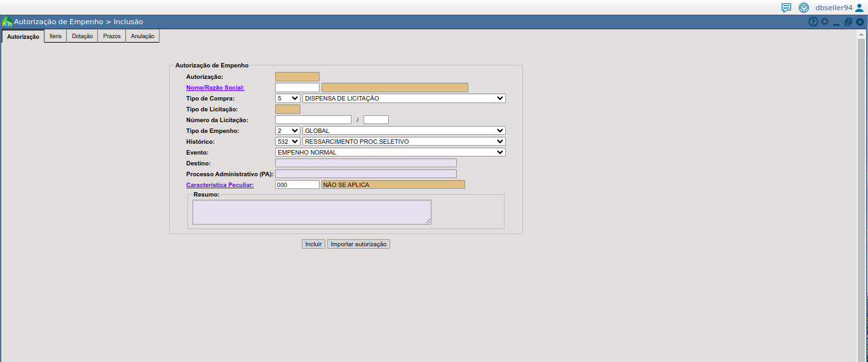Screen dimensions: 868x362
Task: Expand the Tipo de Compra description dropdown
Action: (404, 99)
